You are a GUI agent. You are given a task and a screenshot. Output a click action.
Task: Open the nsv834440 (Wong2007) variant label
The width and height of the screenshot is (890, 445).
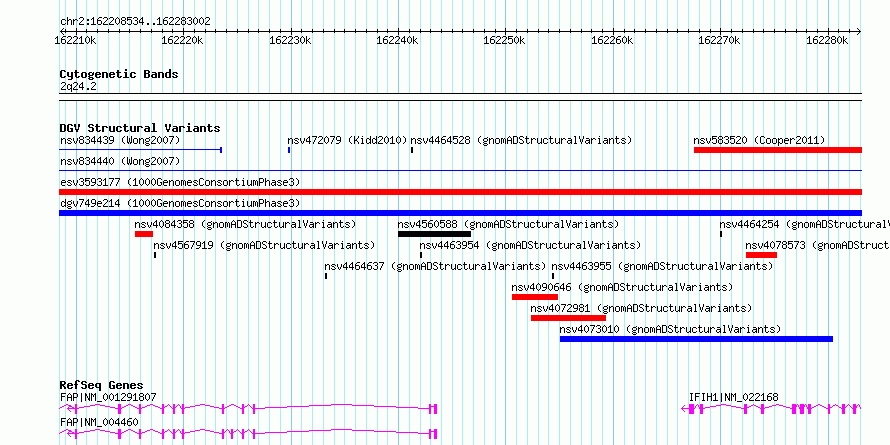pyautogui.click(x=120, y=161)
